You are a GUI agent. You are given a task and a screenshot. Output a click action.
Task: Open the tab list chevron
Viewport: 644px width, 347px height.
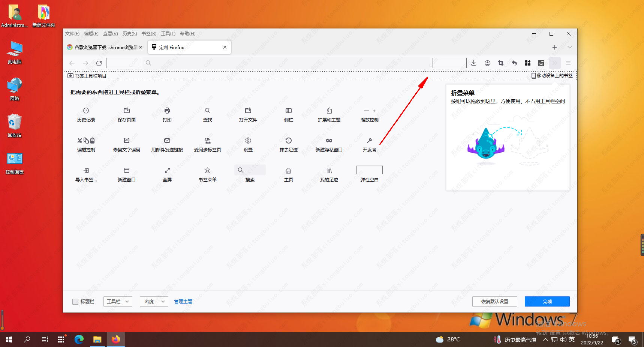coord(570,47)
